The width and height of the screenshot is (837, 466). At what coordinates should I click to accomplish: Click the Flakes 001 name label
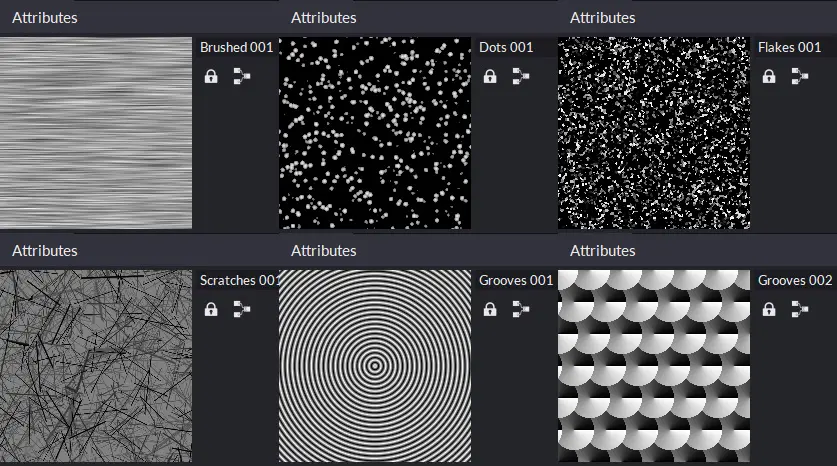(x=789, y=48)
